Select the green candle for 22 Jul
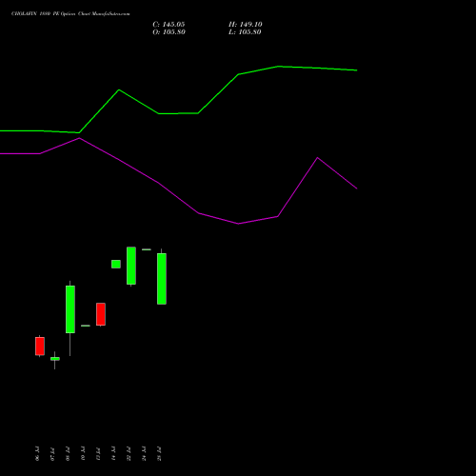 (131, 266)
